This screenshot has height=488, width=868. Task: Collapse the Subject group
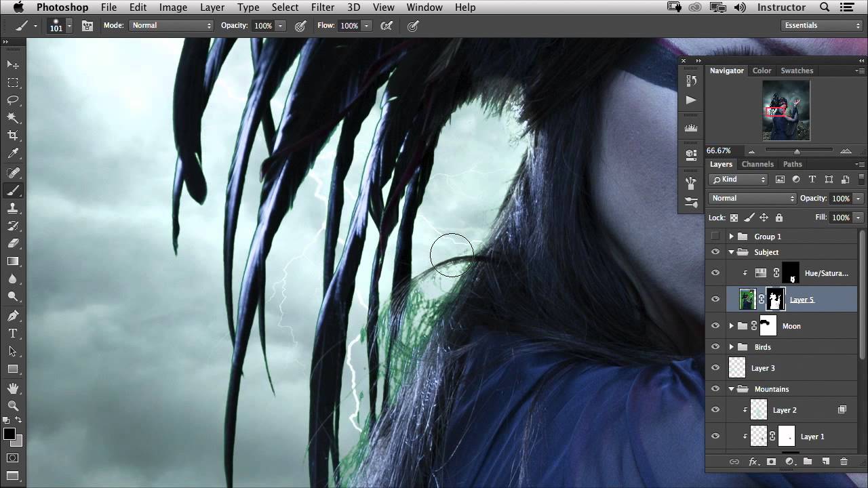tap(731, 252)
